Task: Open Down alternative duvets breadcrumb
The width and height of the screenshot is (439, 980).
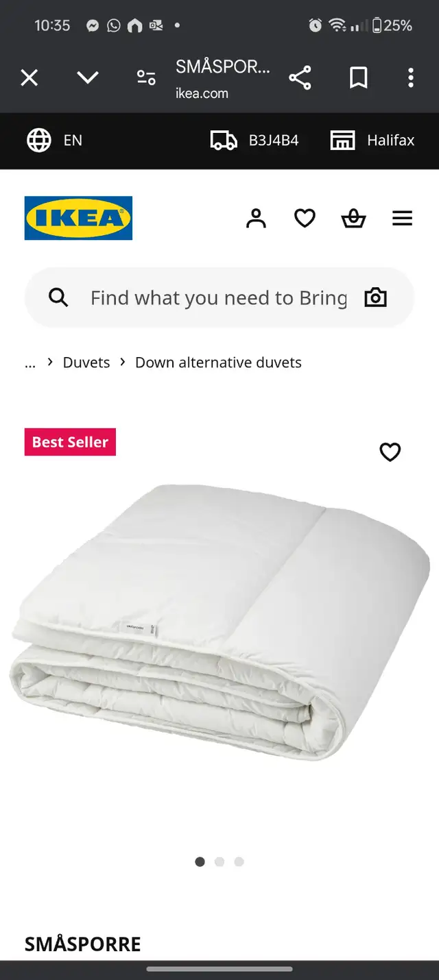Action: click(x=218, y=363)
